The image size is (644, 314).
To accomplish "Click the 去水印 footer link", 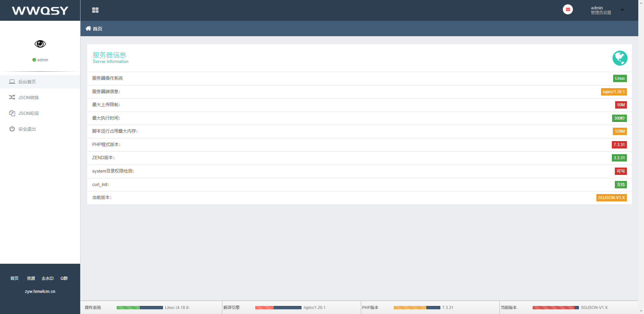I will 47,278.
